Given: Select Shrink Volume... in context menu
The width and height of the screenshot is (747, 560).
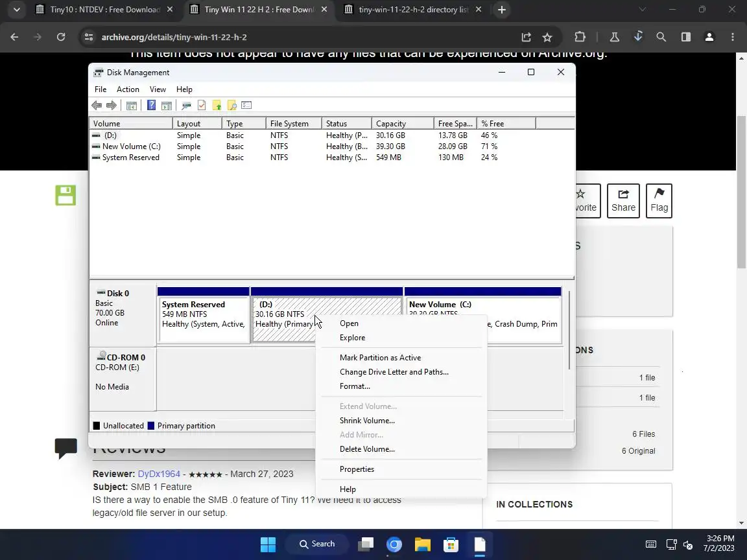Looking at the screenshot, I should (x=401, y=421).
